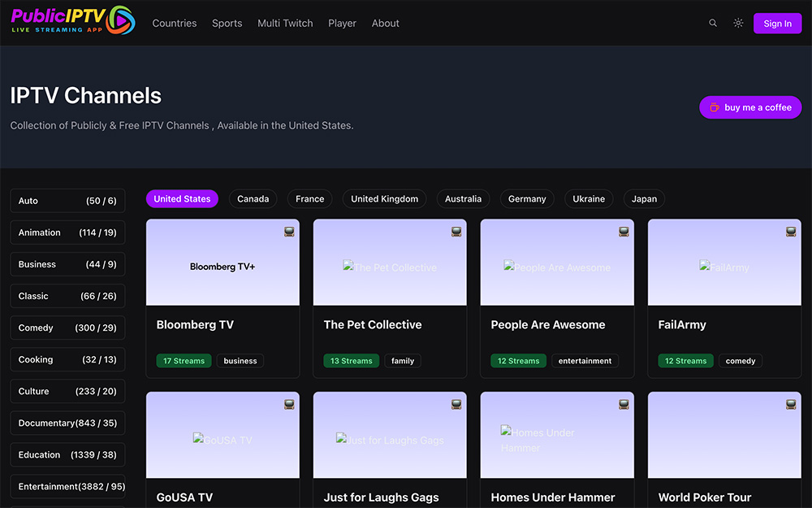Select the Ukraine country filter
Screen dimensions: 812x508
pos(589,199)
